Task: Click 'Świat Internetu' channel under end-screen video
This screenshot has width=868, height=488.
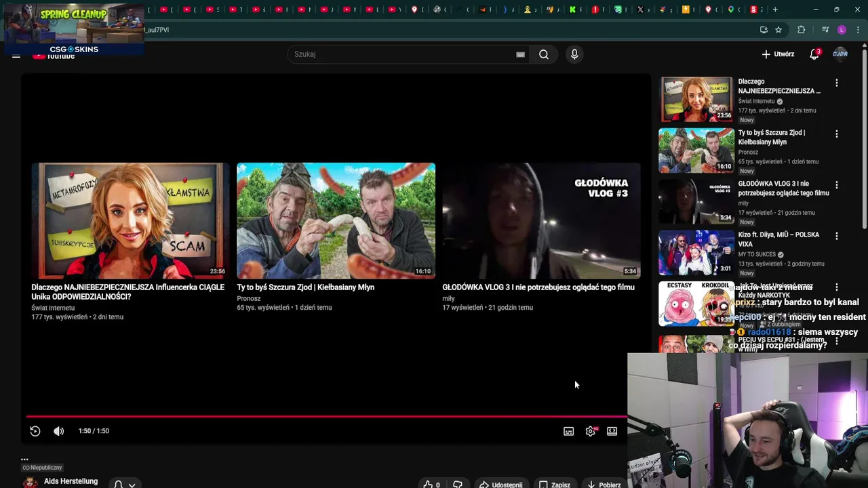Action: tap(53, 308)
